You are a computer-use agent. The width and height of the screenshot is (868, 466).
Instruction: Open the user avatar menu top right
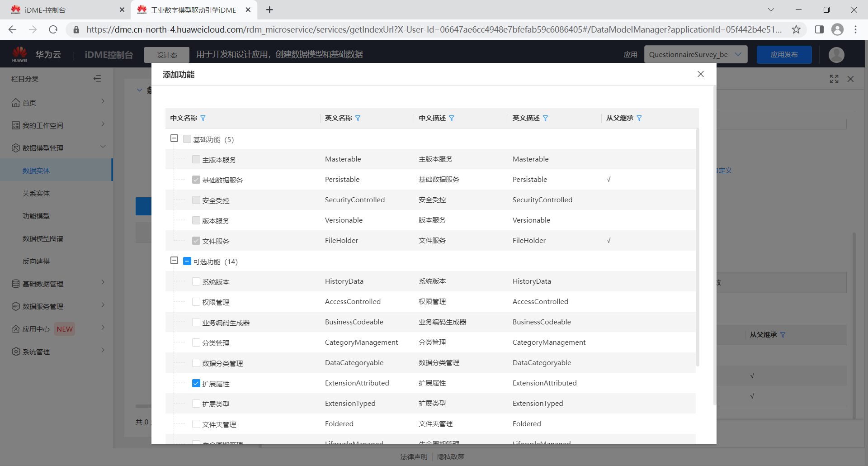pyautogui.click(x=837, y=54)
